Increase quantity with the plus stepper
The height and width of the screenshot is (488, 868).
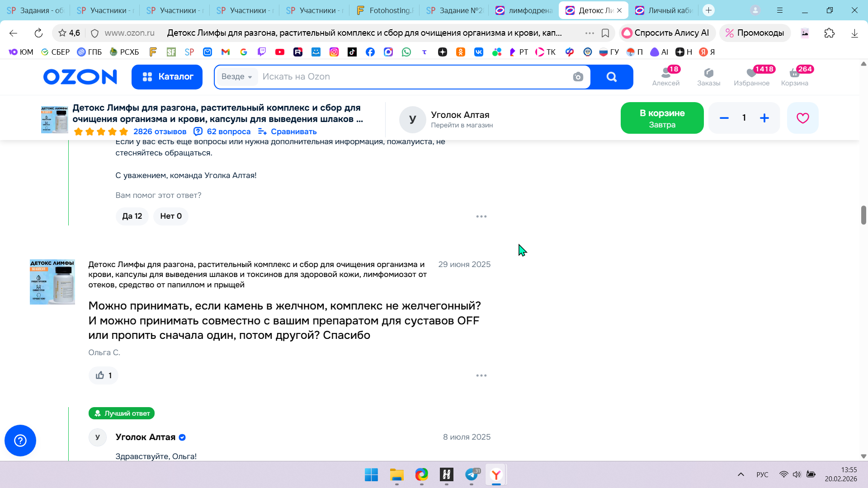[x=764, y=118]
